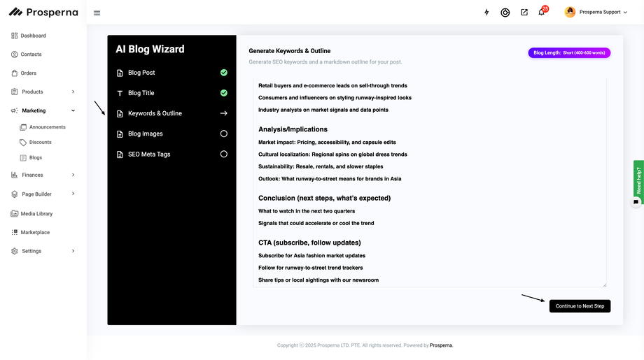This screenshot has height=360, width=644.
Task: Open the notifications bell icon
Action: pos(541,13)
